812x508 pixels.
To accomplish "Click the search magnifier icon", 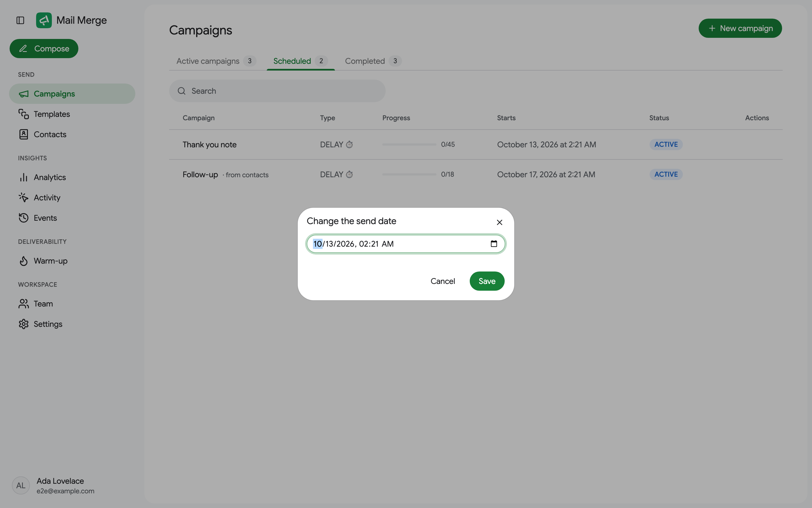I will click(x=182, y=91).
